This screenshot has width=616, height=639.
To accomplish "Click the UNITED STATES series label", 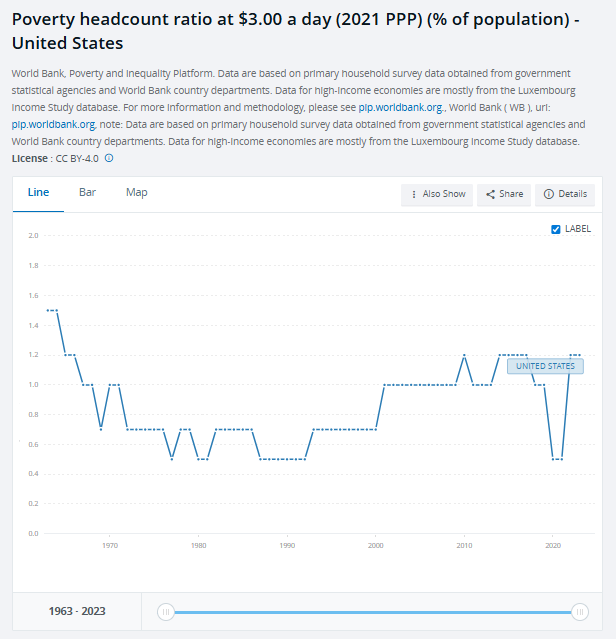I will (545, 366).
